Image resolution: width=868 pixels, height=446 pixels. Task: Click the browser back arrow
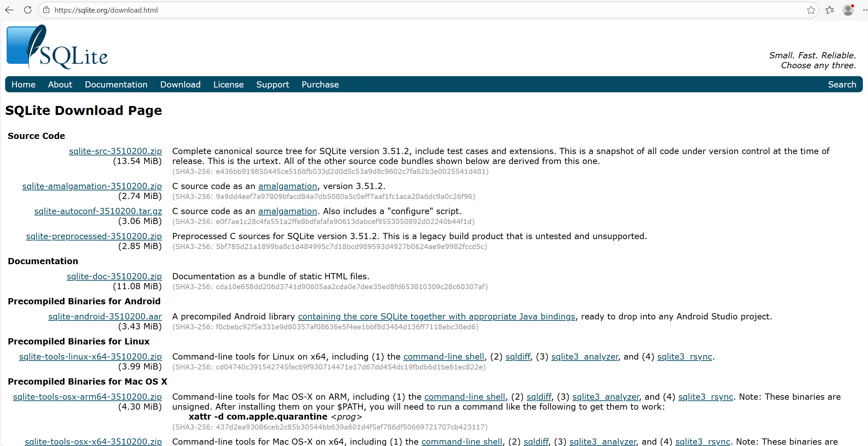(9, 10)
